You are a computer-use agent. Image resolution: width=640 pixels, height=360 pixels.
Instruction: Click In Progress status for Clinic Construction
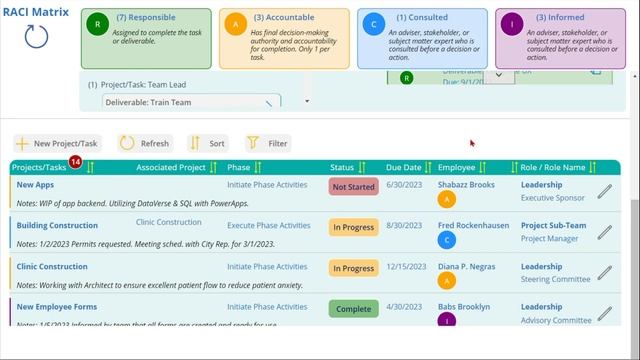pyautogui.click(x=353, y=268)
